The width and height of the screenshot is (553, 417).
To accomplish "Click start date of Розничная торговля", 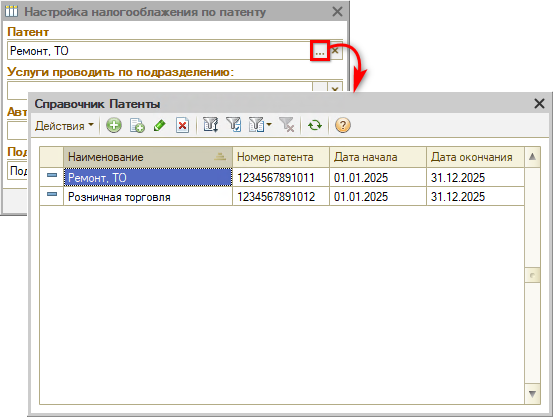I will click(361, 197).
